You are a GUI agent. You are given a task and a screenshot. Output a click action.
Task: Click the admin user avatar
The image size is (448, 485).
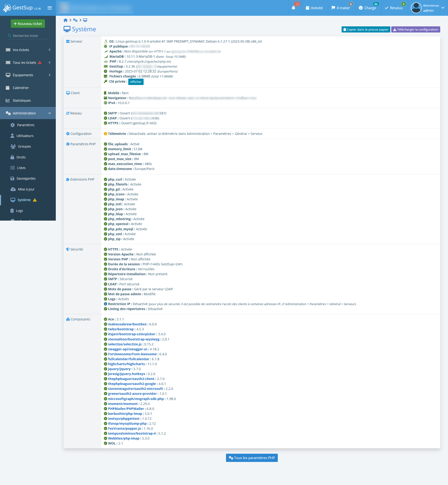(x=416, y=8)
